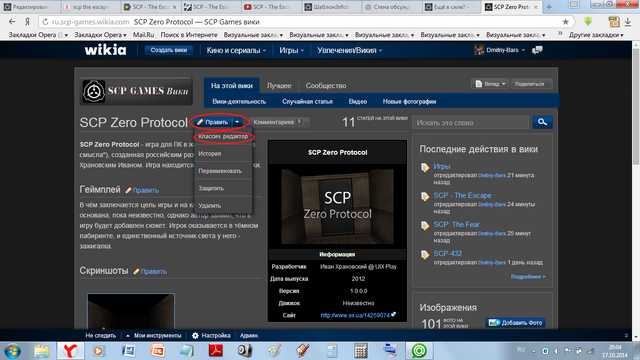Expand the Кино и сериалы menu
Screen dimensions: 640x360
point(236,50)
